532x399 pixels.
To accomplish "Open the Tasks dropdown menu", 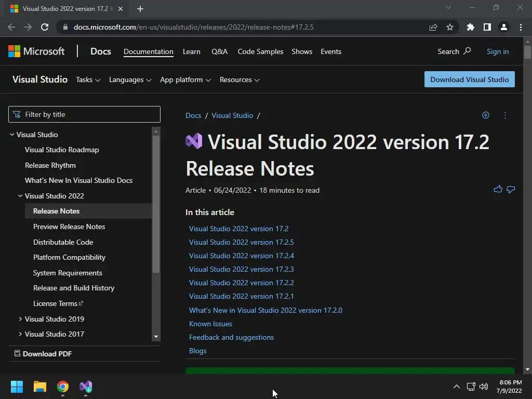I will [88, 79].
